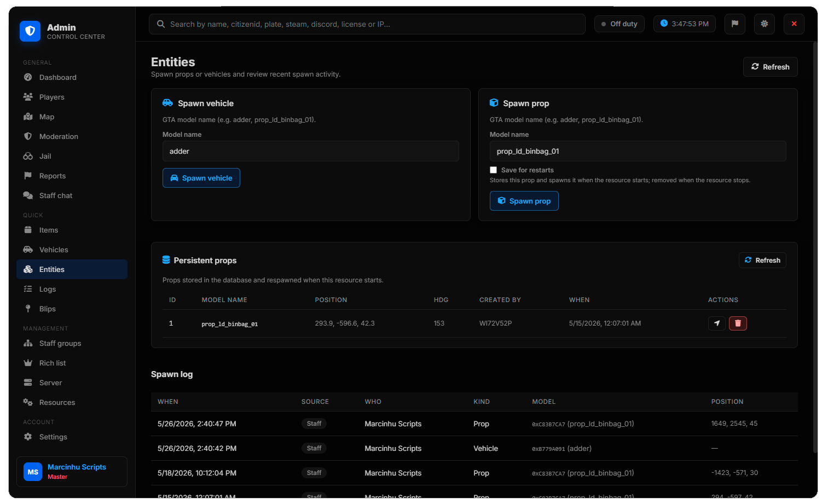Click the Spawn vehicle button
The width and height of the screenshot is (828, 504).
pyautogui.click(x=201, y=178)
